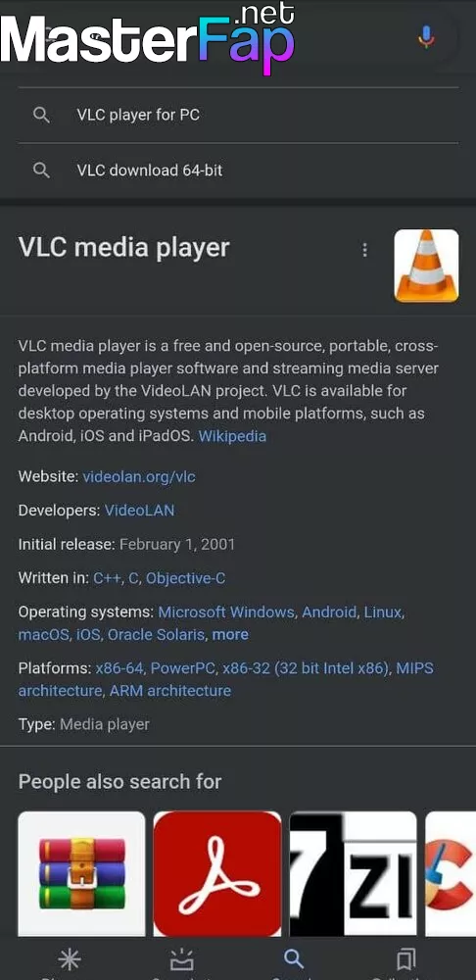Click the VLC traffic cone logo
The image size is (476, 980).
427,266
